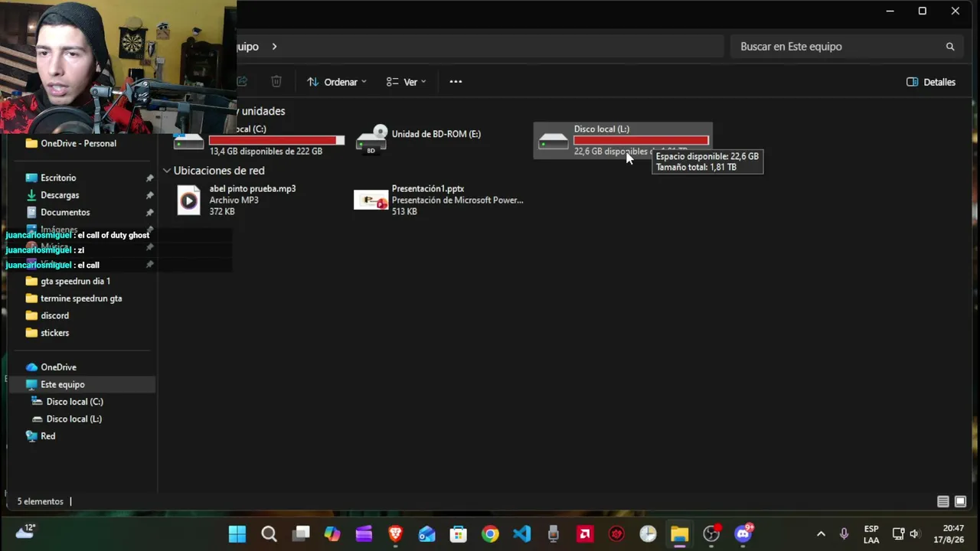The image size is (980, 551).
Task: Unpin Escritorio using its pin icon
Action: [149, 178]
